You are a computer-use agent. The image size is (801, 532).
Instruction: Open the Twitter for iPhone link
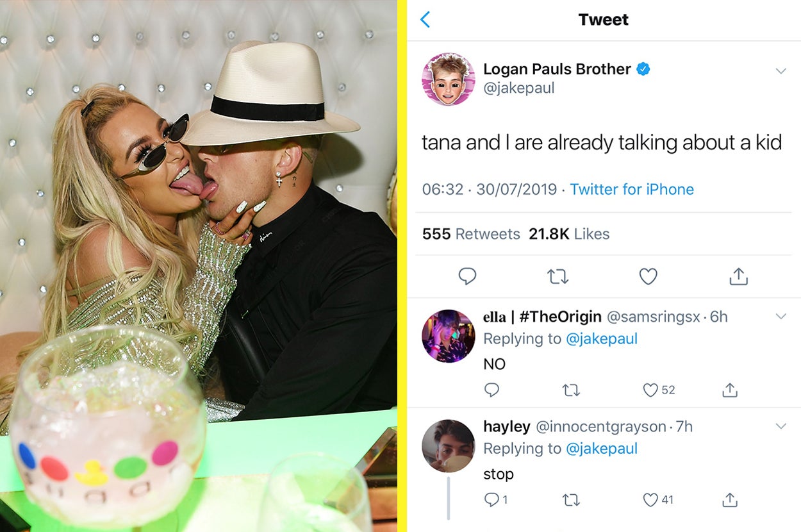tap(632, 189)
